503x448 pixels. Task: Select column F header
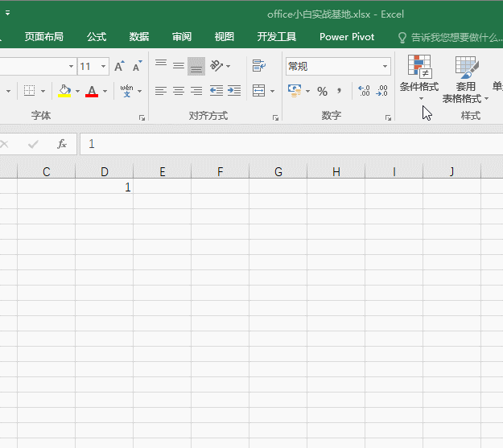220,171
